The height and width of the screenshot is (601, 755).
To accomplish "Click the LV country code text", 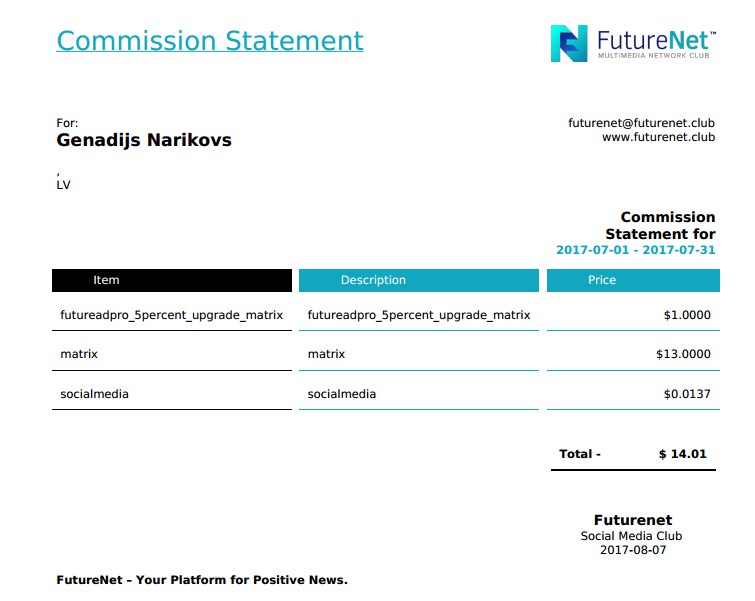I will pyautogui.click(x=63, y=185).
